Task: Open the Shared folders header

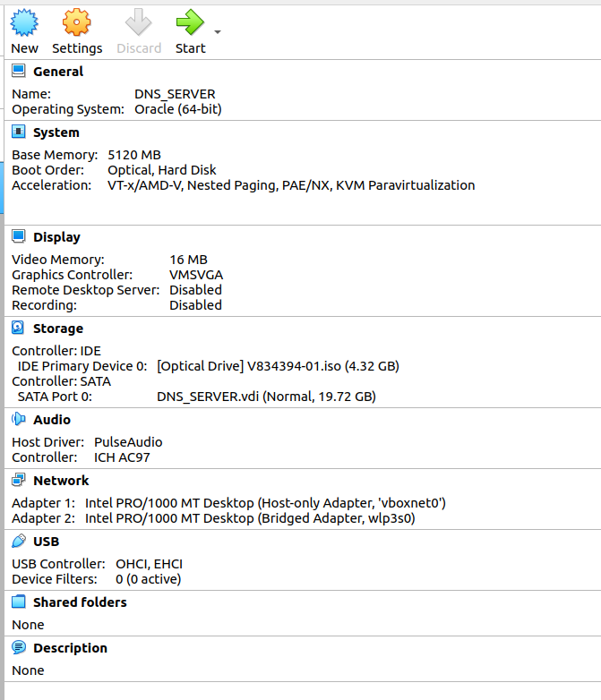Action: 80,602
